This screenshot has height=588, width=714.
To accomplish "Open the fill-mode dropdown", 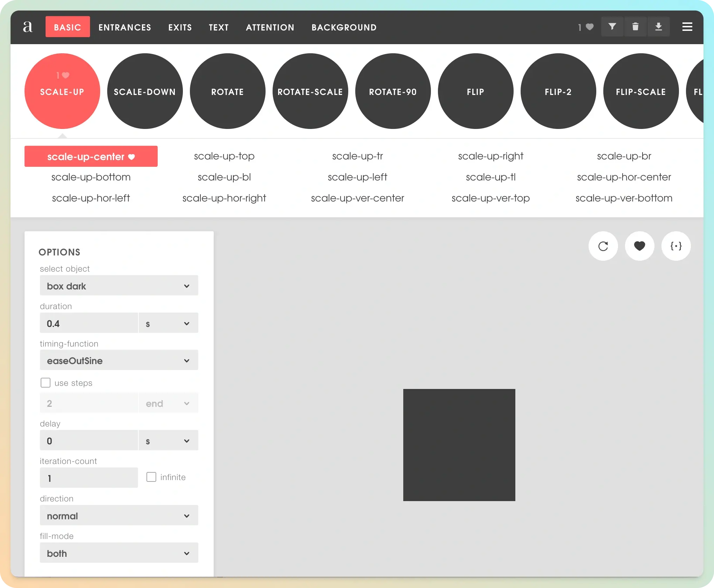I will (119, 553).
